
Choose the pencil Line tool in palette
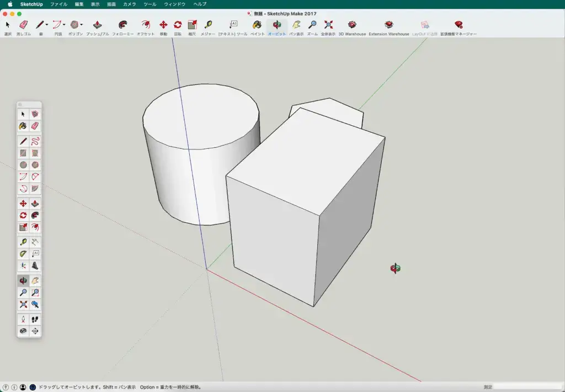click(x=23, y=141)
